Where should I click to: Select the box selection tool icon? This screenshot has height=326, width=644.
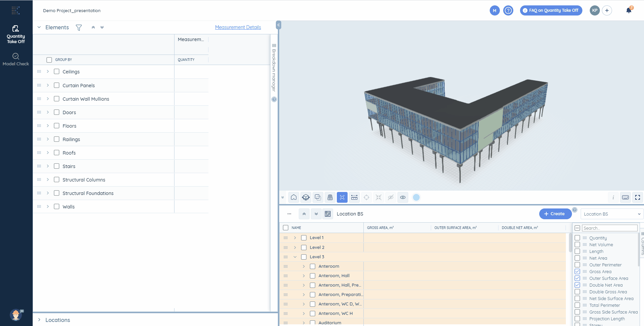click(x=318, y=197)
